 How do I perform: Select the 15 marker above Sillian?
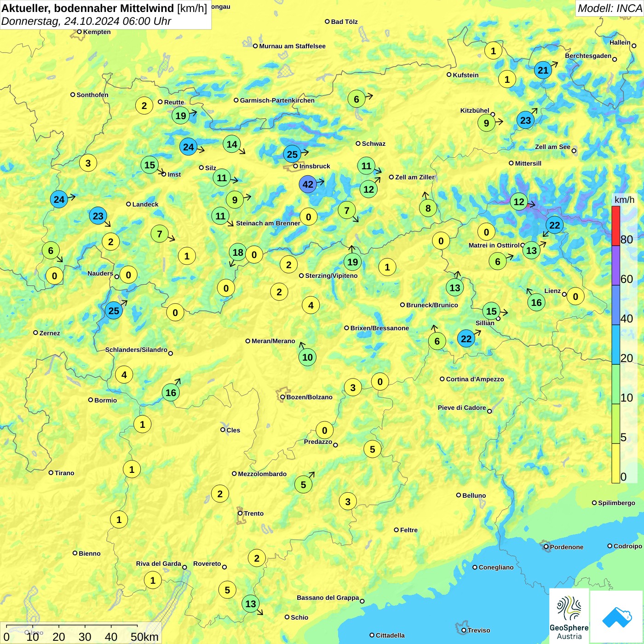click(x=491, y=311)
